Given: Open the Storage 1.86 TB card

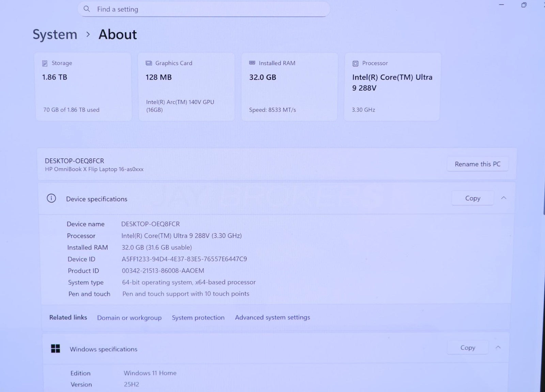Looking at the screenshot, I should 83,87.
